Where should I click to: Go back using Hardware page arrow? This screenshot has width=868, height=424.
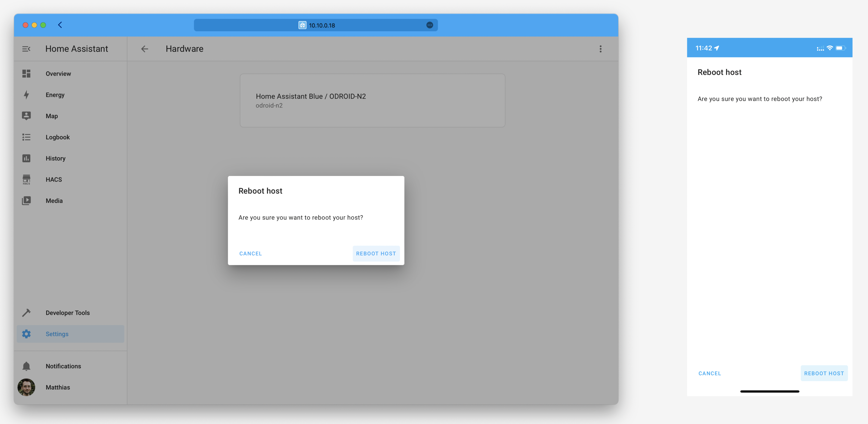coord(145,49)
